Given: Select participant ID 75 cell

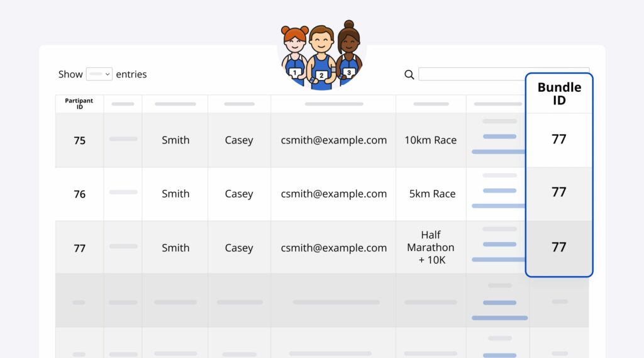Looking at the screenshot, I should tap(79, 140).
